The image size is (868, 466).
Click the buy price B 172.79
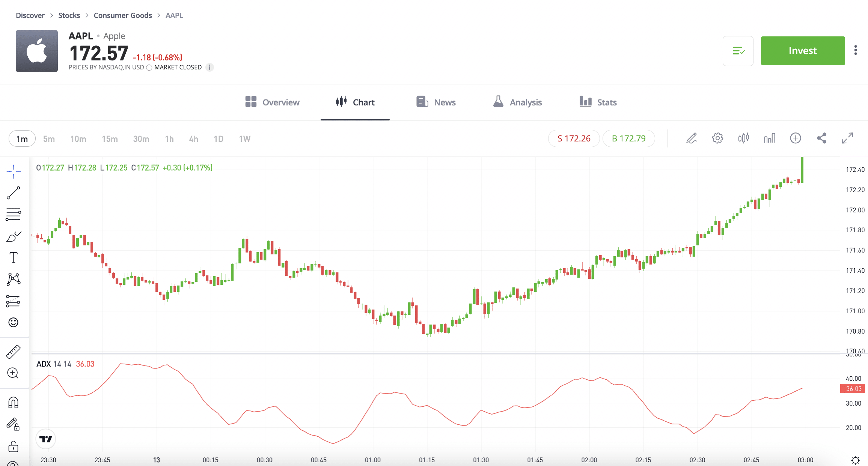629,138
